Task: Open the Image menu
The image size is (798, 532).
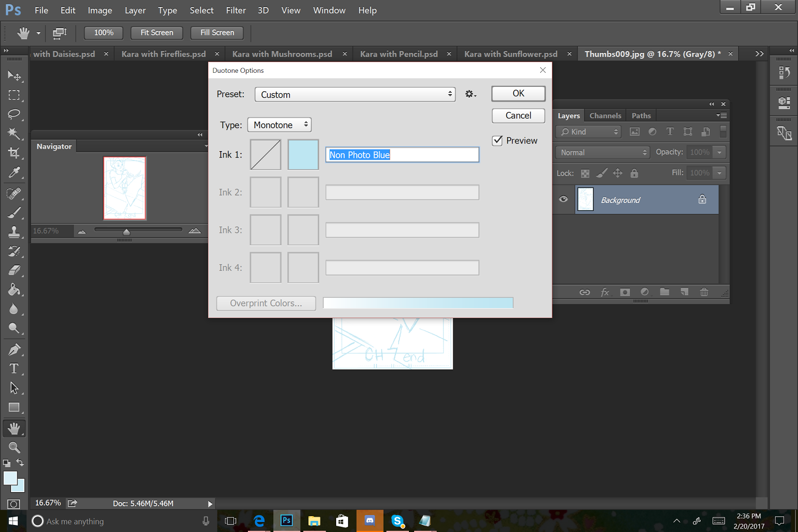Action: 100,10
